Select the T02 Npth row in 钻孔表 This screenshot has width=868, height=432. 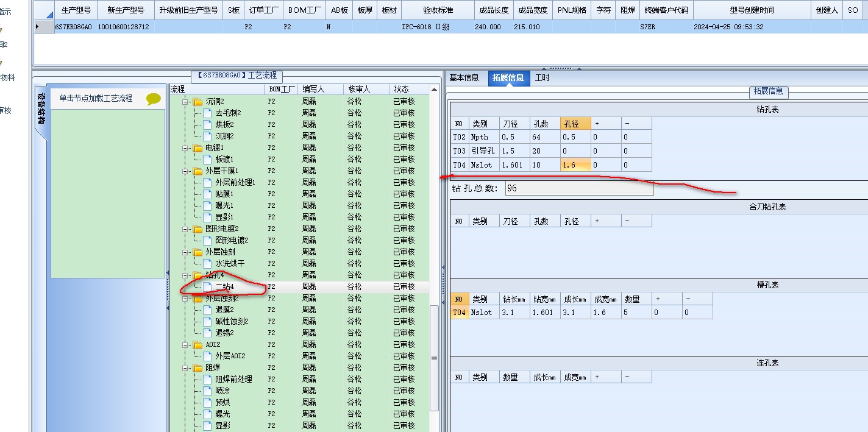(552, 137)
